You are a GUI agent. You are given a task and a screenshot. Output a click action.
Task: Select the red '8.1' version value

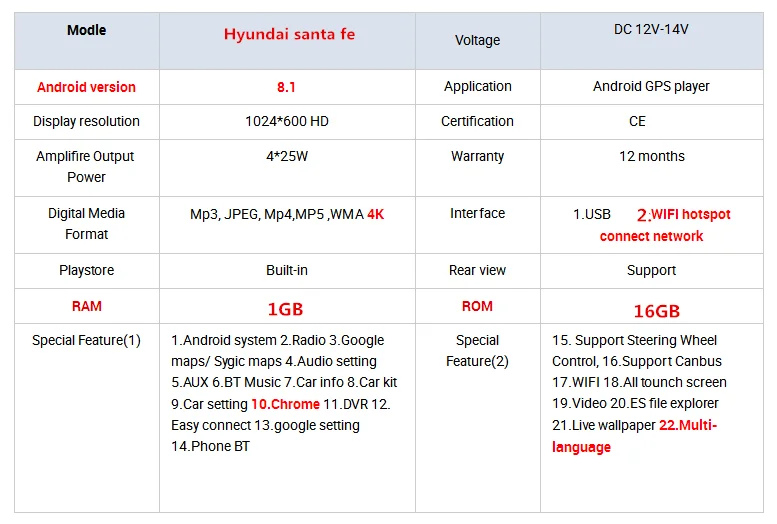[286, 87]
